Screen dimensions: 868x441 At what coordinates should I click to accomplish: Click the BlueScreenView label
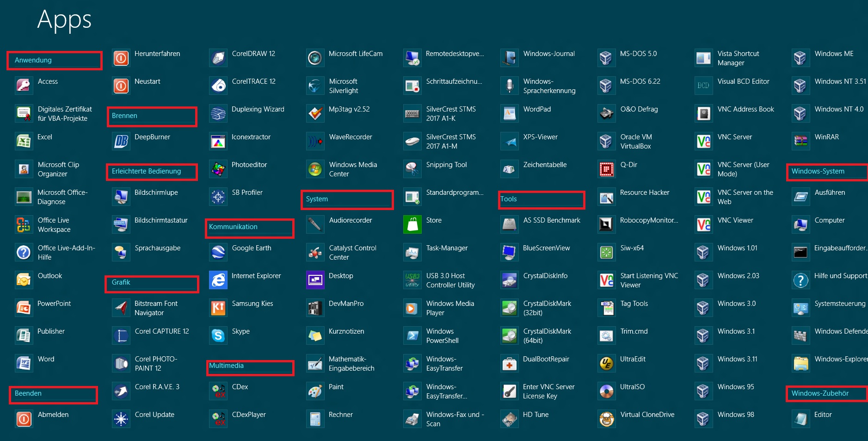(547, 248)
